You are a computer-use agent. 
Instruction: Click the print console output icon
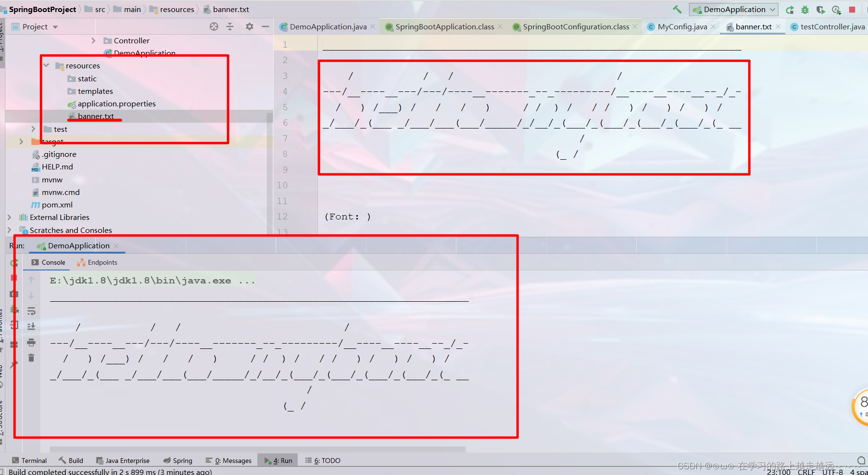tap(31, 343)
